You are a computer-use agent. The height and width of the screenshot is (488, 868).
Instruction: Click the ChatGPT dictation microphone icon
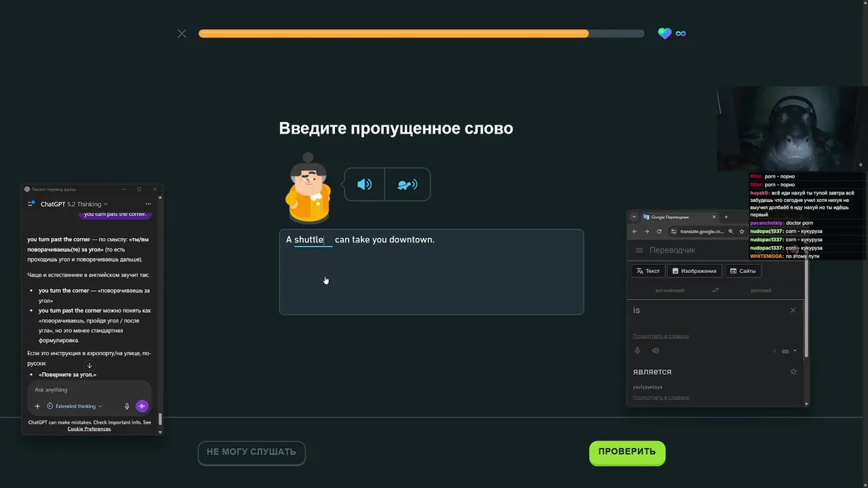coord(127,406)
